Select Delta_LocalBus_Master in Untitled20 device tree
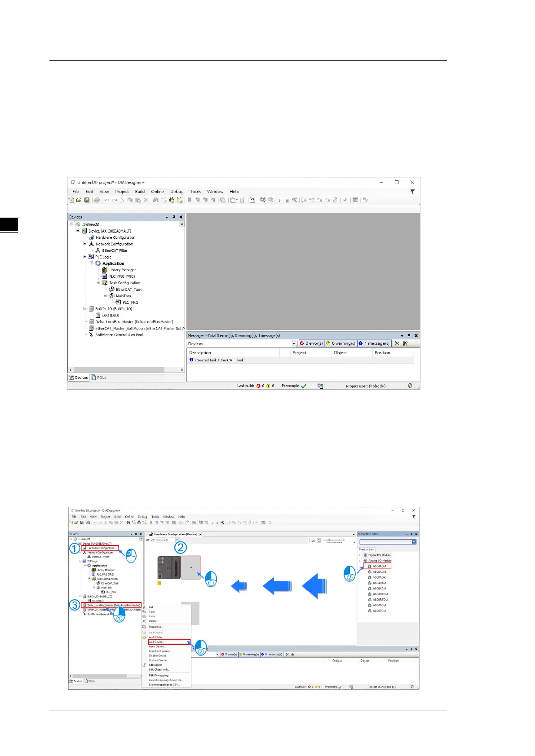The image size is (535, 756). point(134,322)
